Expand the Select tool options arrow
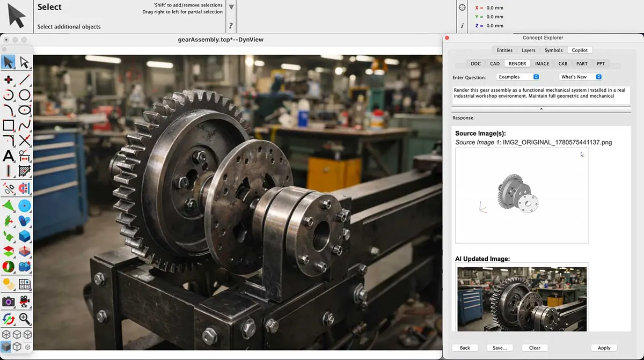Image resolution: width=644 pixels, height=360 pixels. (x=231, y=7)
